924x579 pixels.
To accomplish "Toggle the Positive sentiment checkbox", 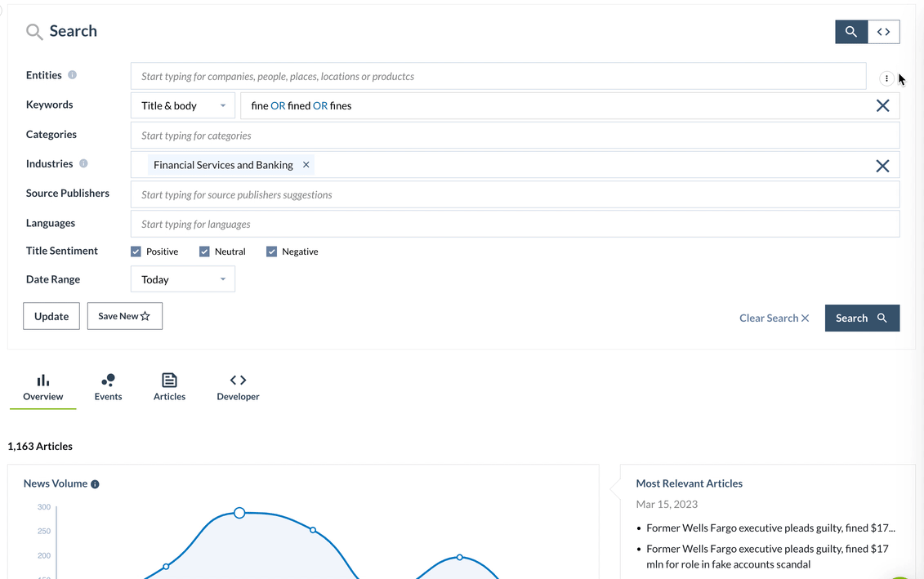I will click(x=136, y=252).
